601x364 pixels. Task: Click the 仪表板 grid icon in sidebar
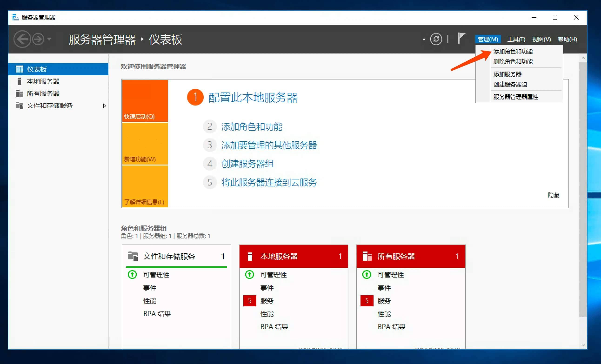click(20, 69)
